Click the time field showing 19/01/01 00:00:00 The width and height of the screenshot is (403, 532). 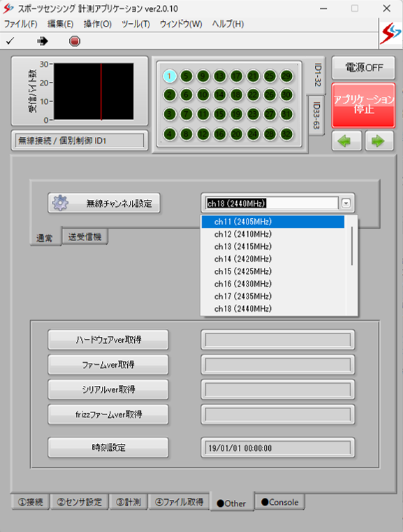(x=277, y=448)
